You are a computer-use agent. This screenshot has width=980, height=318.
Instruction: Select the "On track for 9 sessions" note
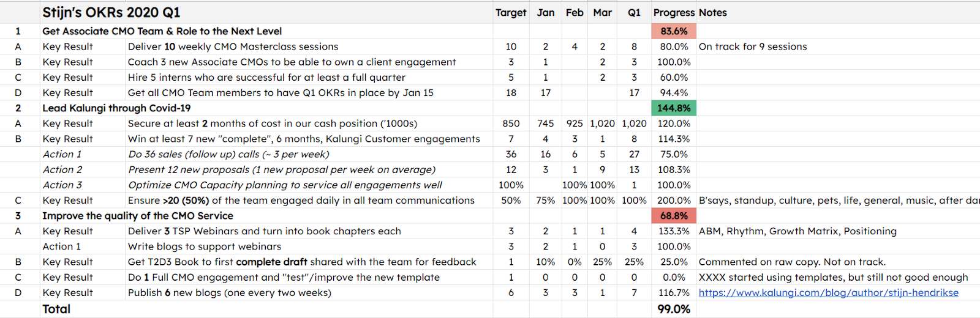(753, 46)
